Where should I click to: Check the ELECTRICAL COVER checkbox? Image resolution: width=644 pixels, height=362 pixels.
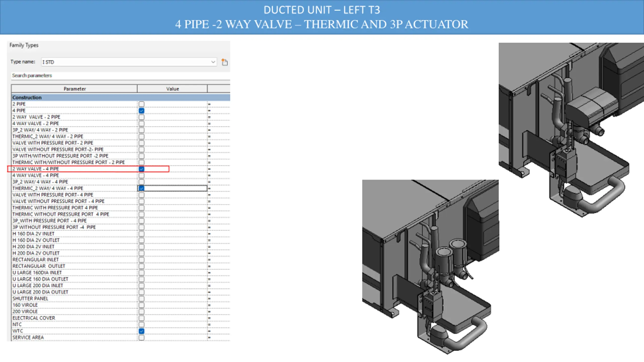(x=142, y=318)
